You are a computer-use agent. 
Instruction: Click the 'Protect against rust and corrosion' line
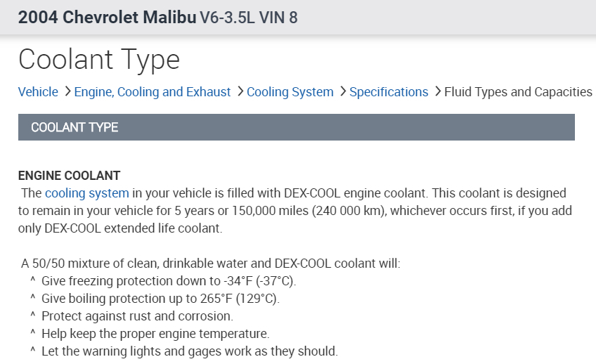click(x=137, y=316)
